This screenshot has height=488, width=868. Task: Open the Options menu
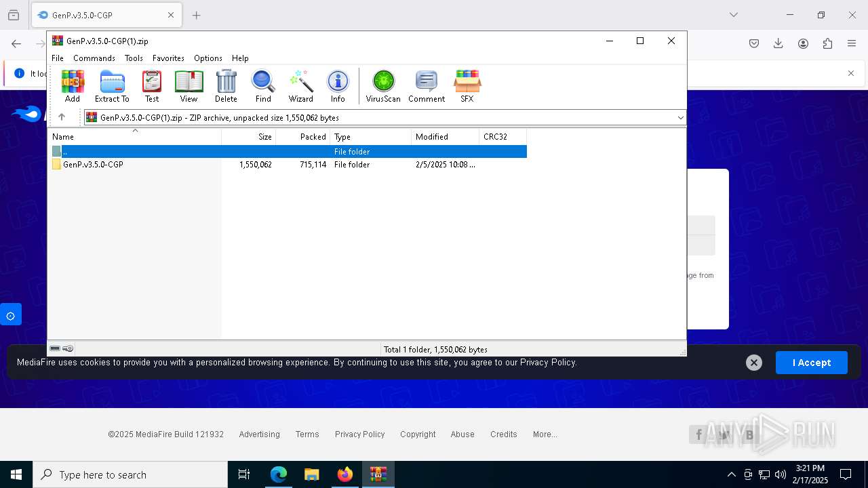tap(208, 58)
